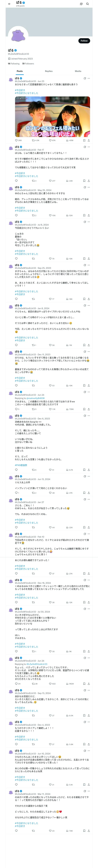Share the Jun 23 video post

(89, 140)
